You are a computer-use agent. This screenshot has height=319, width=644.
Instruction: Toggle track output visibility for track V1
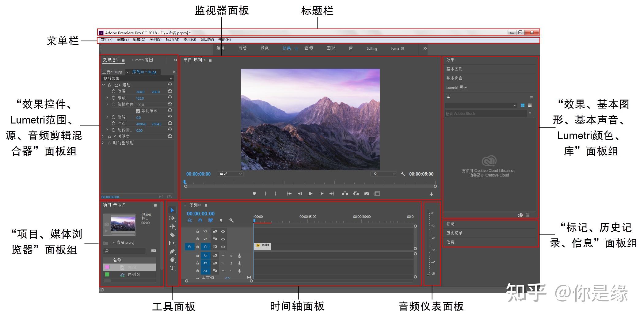point(223,247)
